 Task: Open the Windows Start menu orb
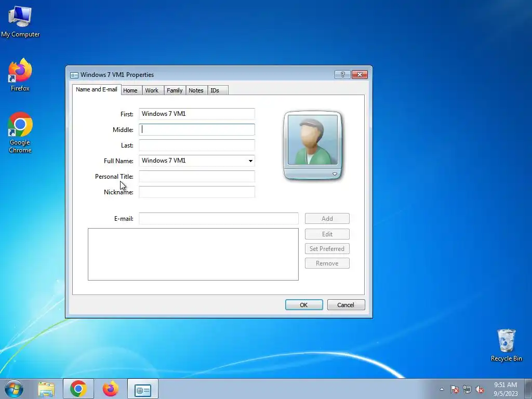[14, 389]
